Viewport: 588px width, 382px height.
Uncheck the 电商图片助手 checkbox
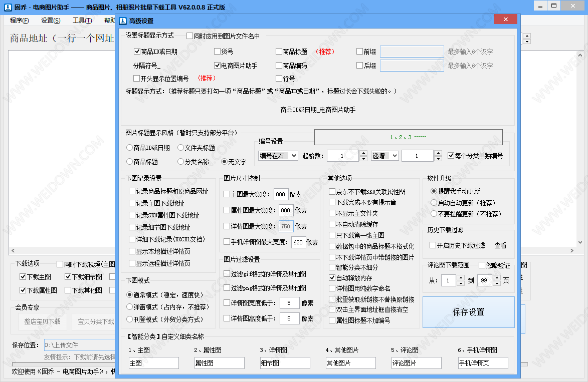pyautogui.click(x=218, y=66)
